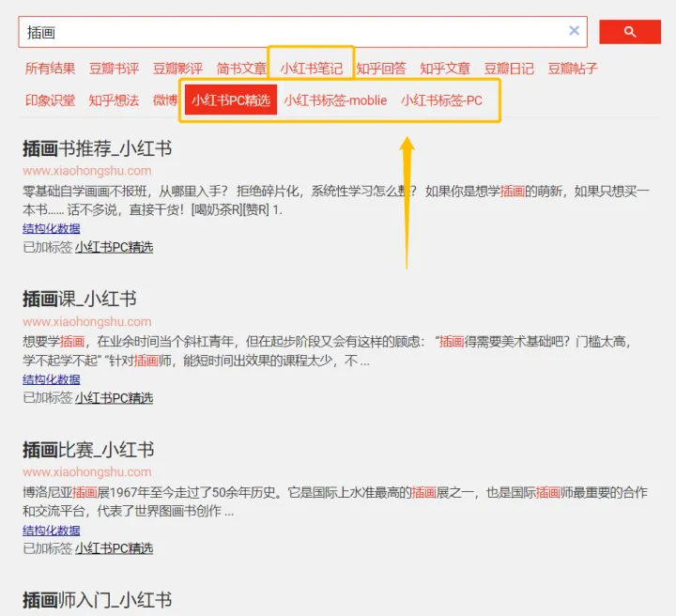Open the result titled 插画师入门_小红书
This screenshot has width=676, height=616.
click(98, 600)
